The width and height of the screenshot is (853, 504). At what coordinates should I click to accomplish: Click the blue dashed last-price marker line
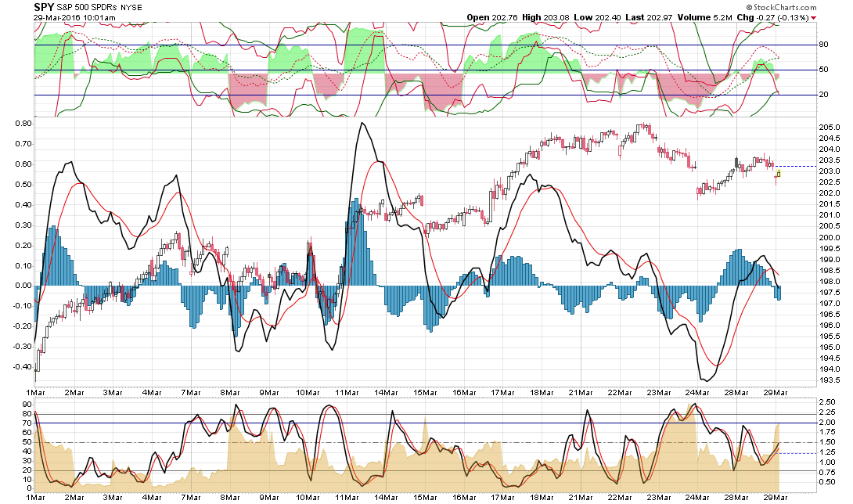click(x=797, y=166)
